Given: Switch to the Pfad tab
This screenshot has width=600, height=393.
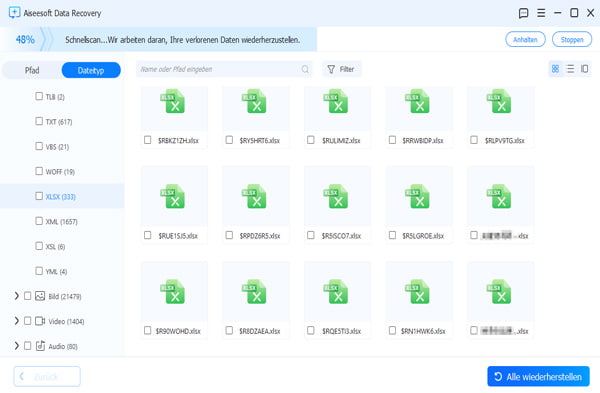Looking at the screenshot, I should point(32,70).
